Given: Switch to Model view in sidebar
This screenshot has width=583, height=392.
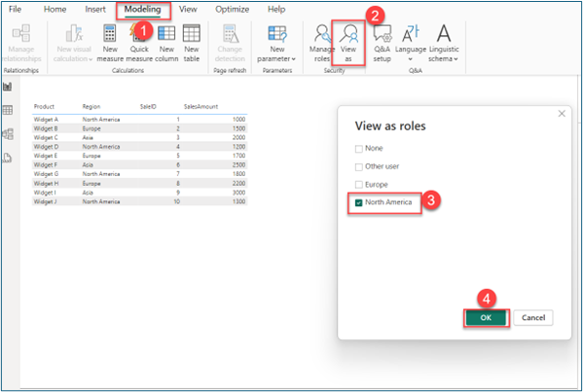Looking at the screenshot, I should point(8,134).
